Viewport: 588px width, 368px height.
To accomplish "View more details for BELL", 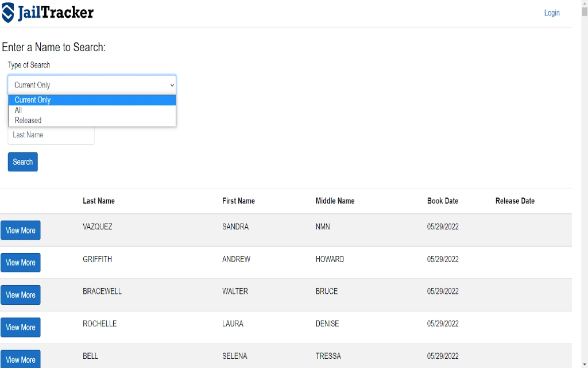I will pyautogui.click(x=21, y=359).
